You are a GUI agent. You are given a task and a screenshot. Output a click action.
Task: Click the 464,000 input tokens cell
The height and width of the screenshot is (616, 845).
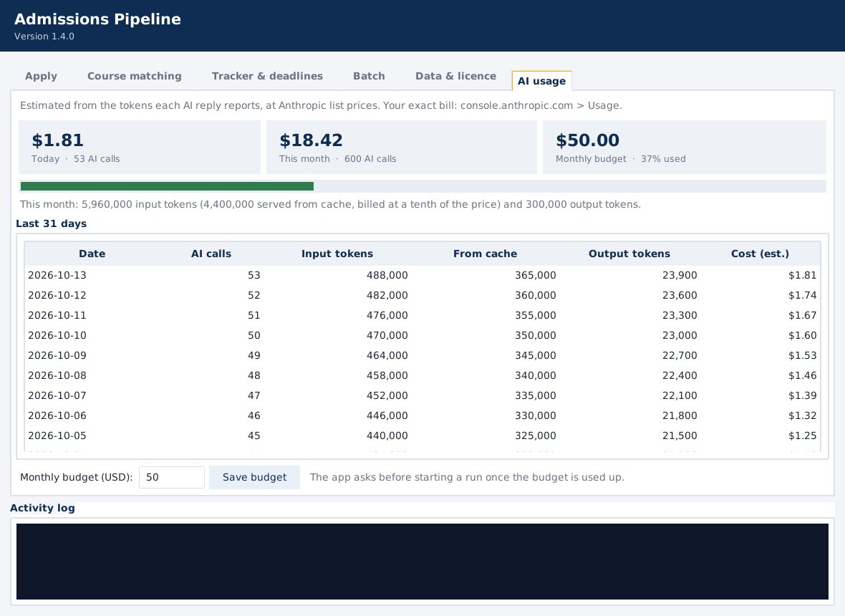[387, 356]
